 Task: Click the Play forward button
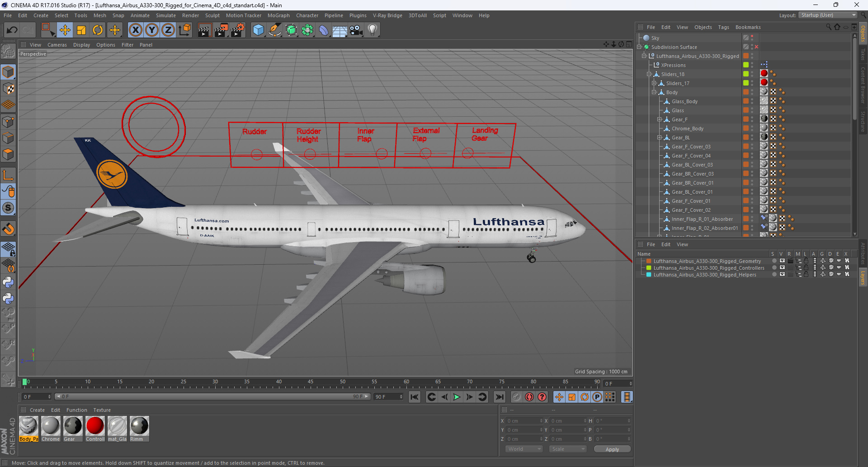point(457,397)
